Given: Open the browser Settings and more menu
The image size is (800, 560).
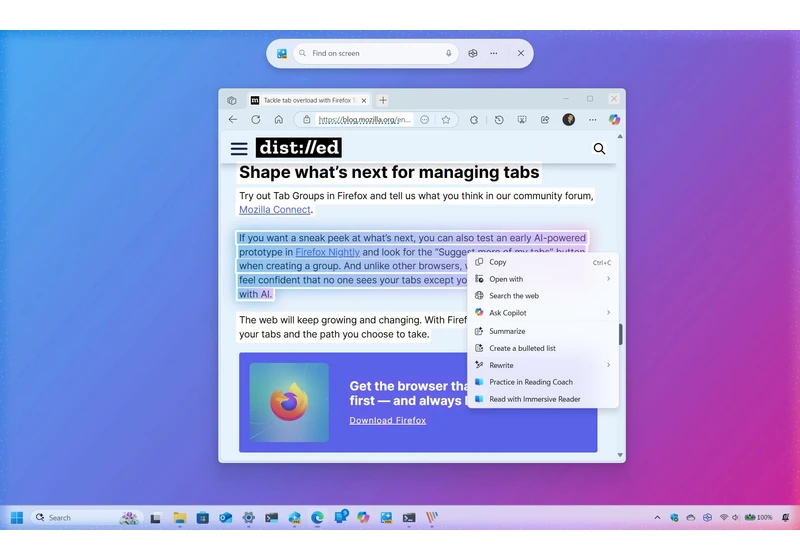Looking at the screenshot, I should [592, 120].
